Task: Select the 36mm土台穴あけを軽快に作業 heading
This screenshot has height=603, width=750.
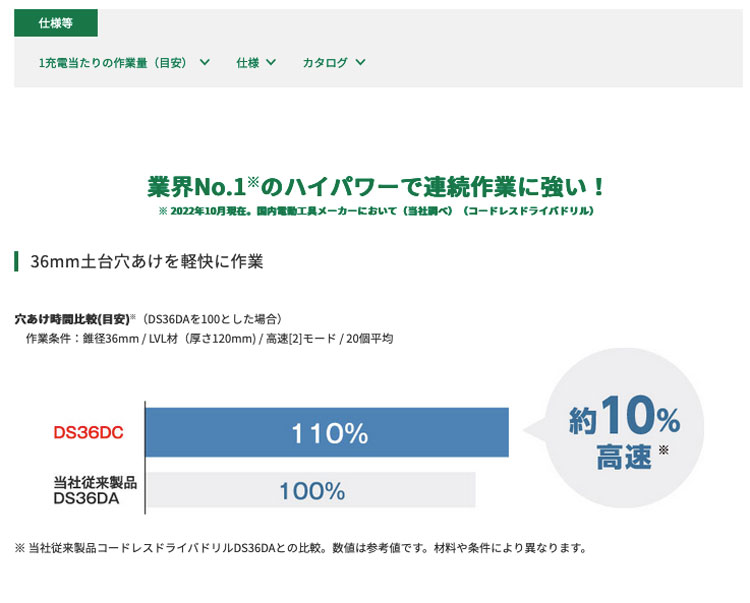Action: click(147, 262)
